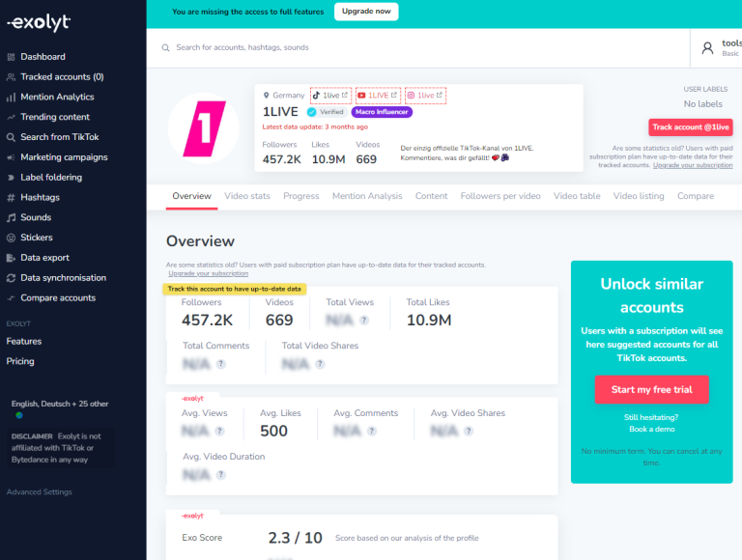Image resolution: width=742 pixels, height=560 pixels.
Task: Click the 1LIVE profile picture
Action: coord(204,128)
